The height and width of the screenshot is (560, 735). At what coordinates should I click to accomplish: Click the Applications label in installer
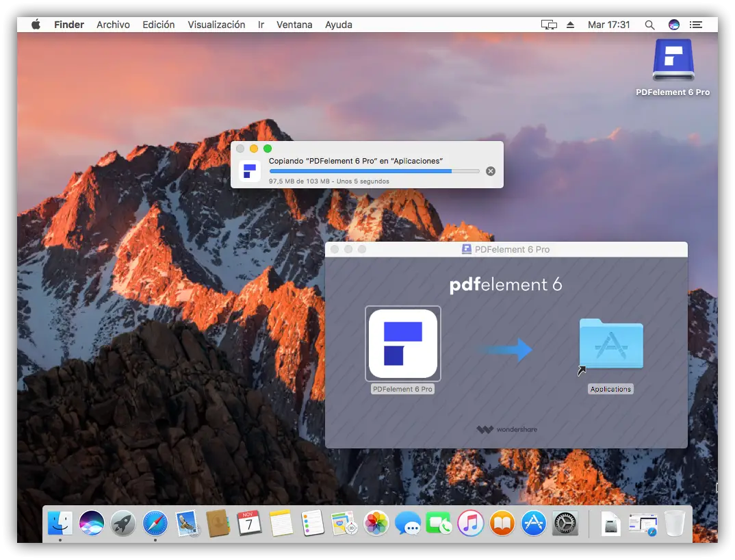pos(610,389)
